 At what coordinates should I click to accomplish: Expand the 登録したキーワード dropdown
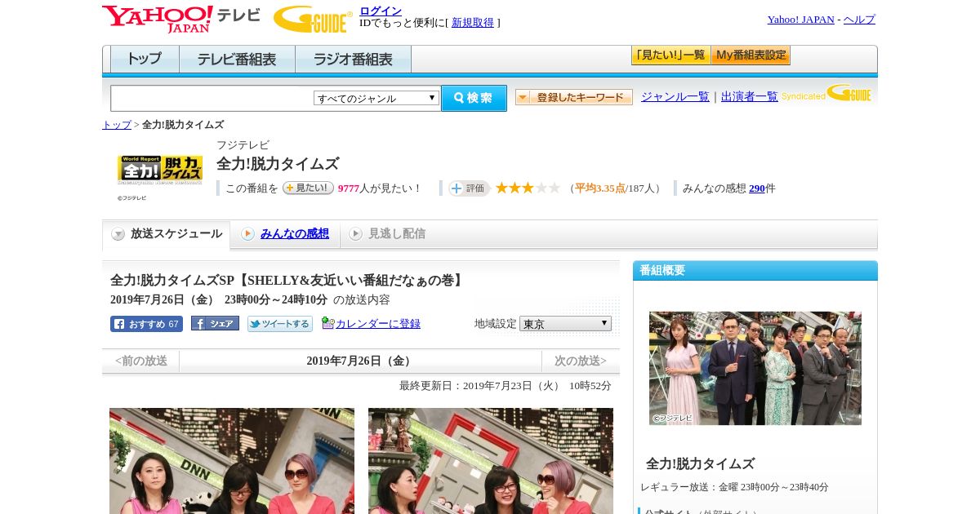tap(574, 97)
